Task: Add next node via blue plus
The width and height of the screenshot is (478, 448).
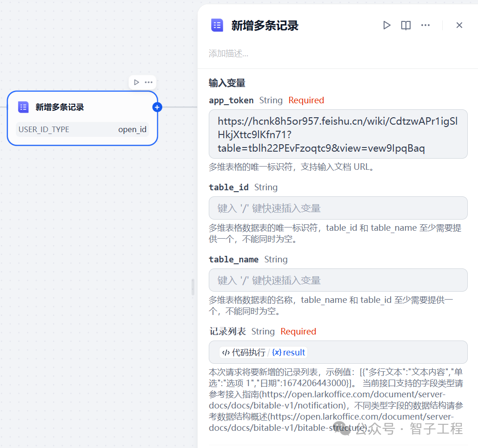Action: click(157, 107)
